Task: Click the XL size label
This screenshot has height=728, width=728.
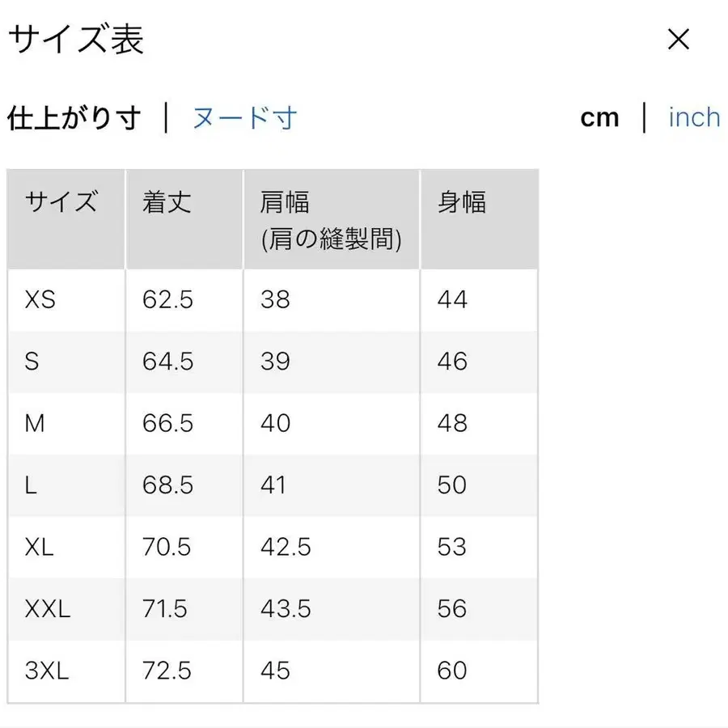Action: (39, 547)
